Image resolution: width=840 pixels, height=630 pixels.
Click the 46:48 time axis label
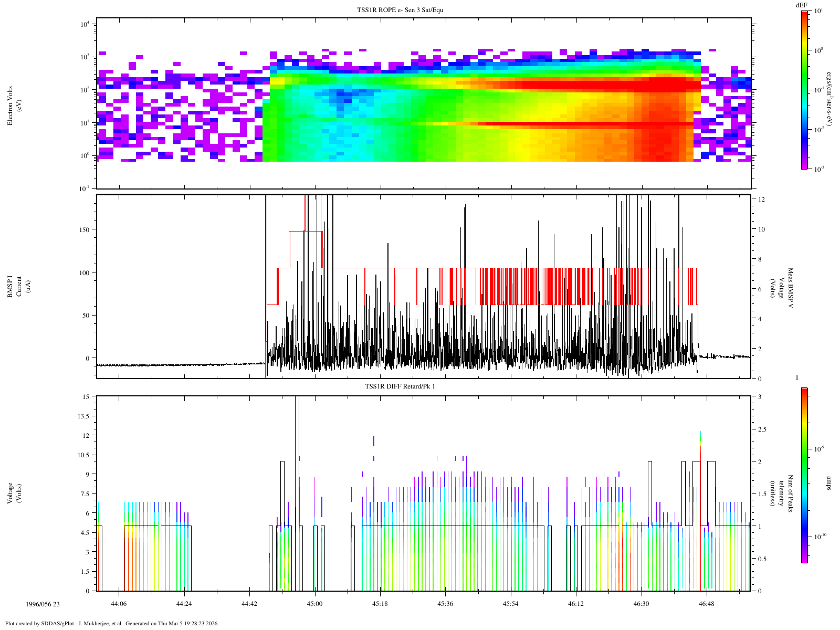(x=707, y=604)
